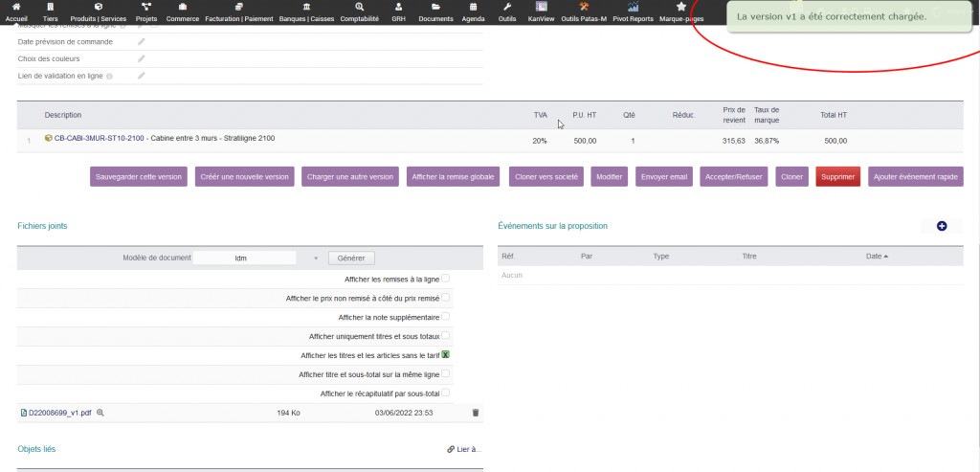980x472 pixels.
Task: Open the KanView module icon
Action: (541, 11)
